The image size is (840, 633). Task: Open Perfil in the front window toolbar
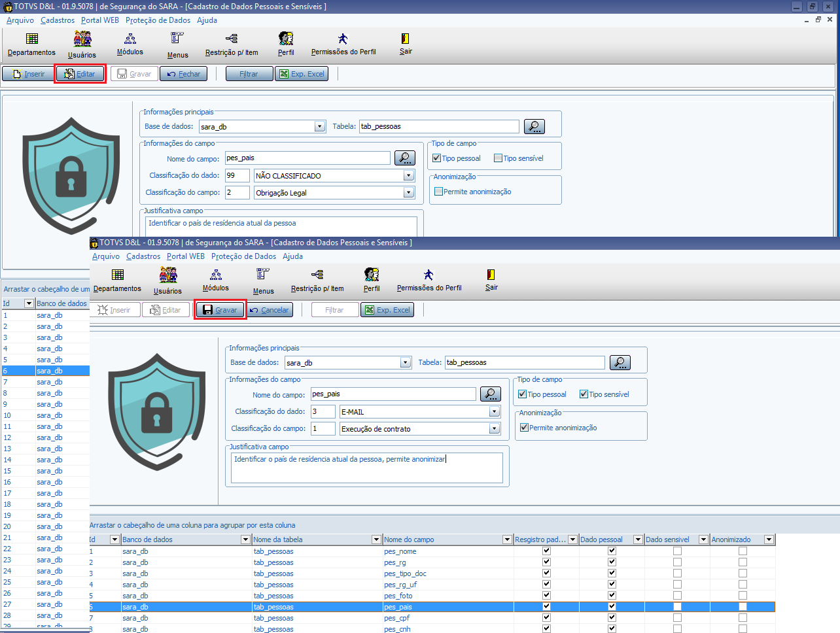pyautogui.click(x=372, y=281)
